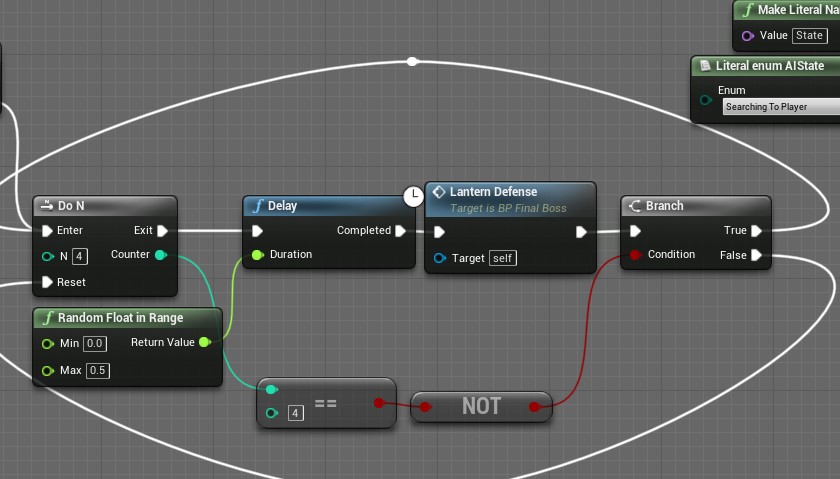Click the Delay Duration input pin
This screenshot has width=840, height=479.
[257, 255]
